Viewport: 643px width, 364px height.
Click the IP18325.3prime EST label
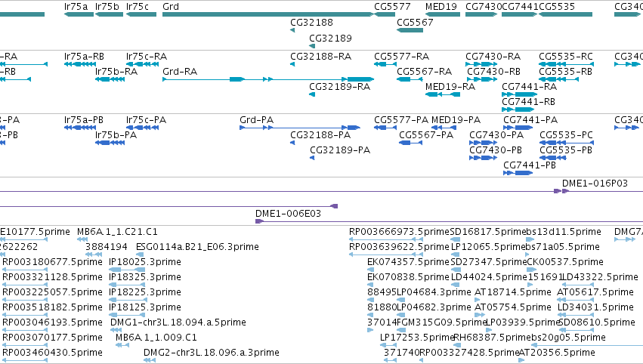coord(145,277)
